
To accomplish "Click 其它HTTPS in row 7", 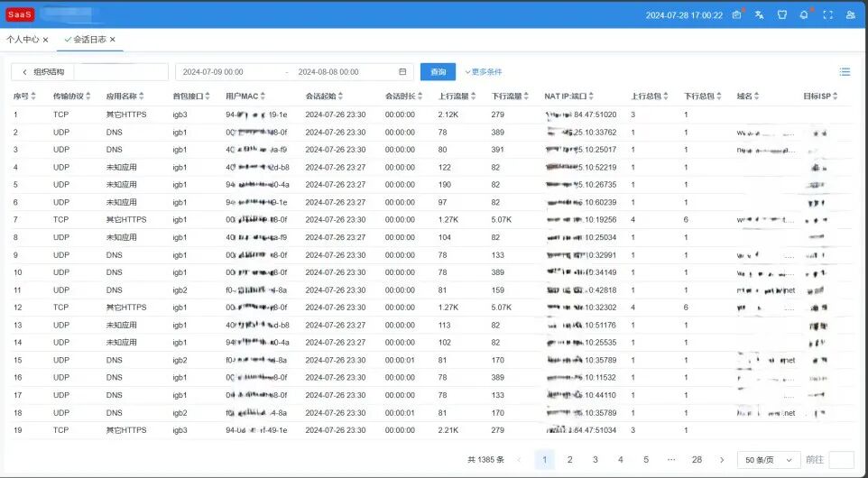I will point(126,220).
